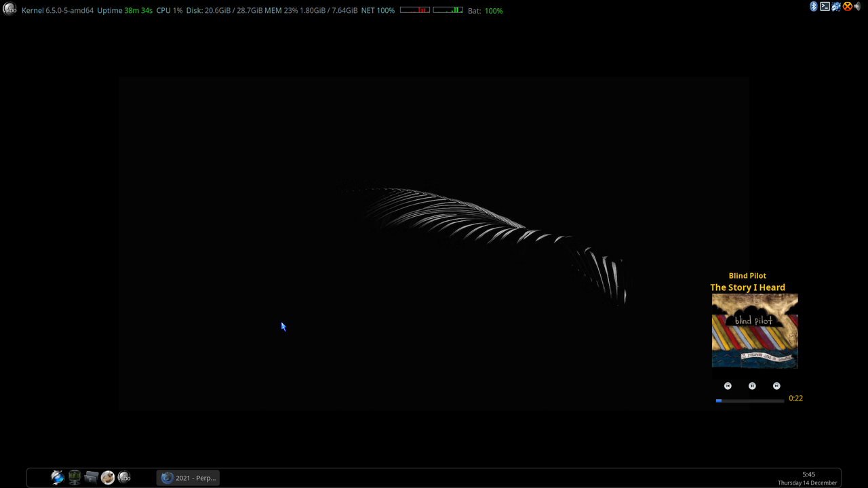Skip to the next track
The width and height of the screenshot is (868, 488).
point(776,386)
